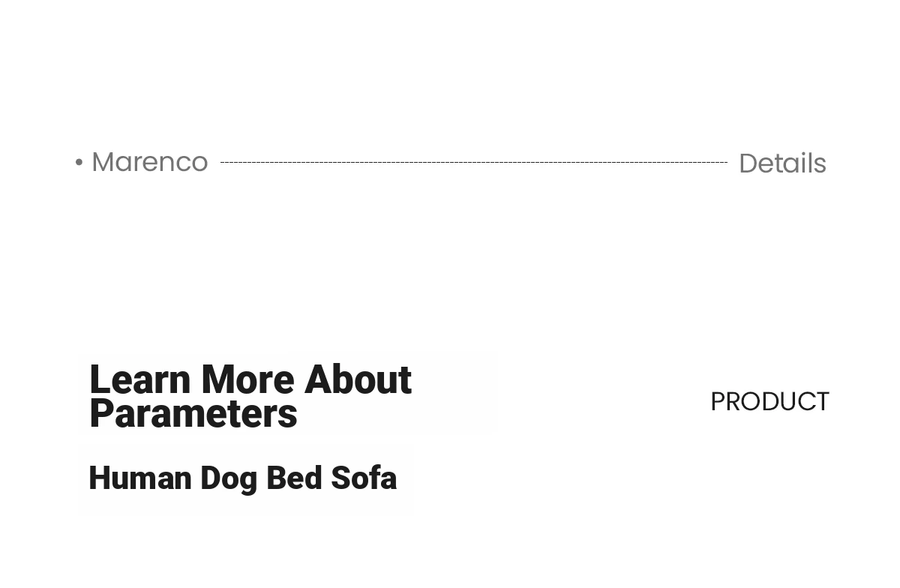Click the Learn More About Parameters heading
This screenshot has height=588, width=900.
click(x=250, y=397)
